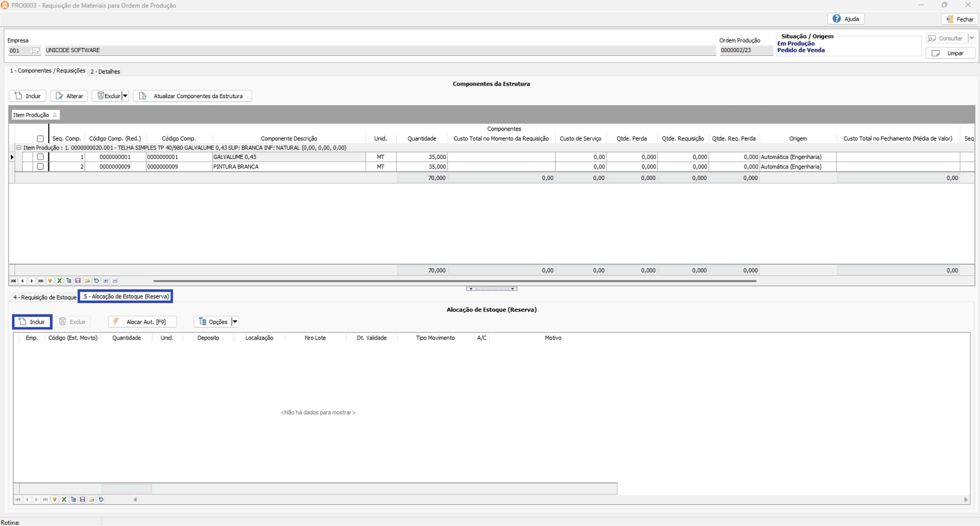The image size is (980, 526).
Task: Check the box for GALVALUME 0,43 row
Action: [40, 157]
